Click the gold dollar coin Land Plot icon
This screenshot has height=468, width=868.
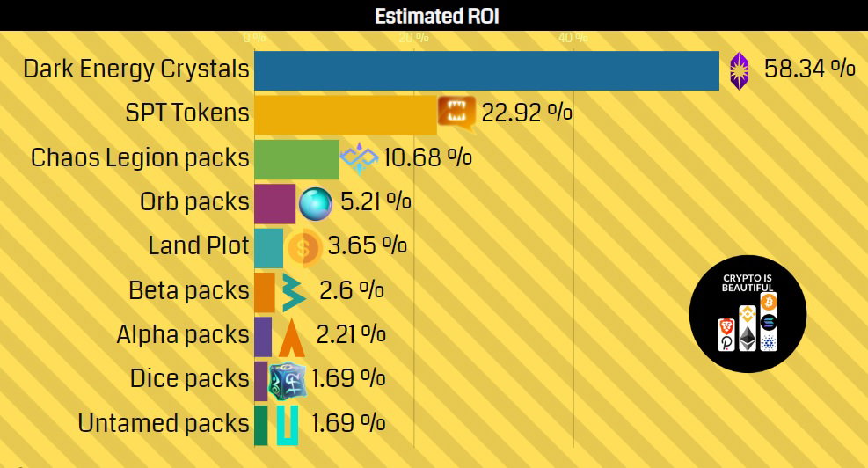click(303, 248)
